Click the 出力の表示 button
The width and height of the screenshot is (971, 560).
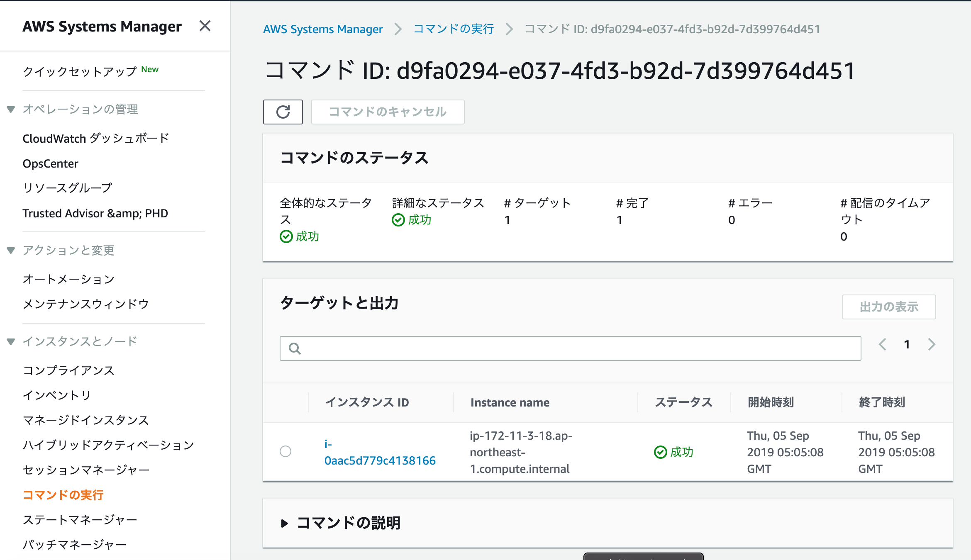point(889,307)
